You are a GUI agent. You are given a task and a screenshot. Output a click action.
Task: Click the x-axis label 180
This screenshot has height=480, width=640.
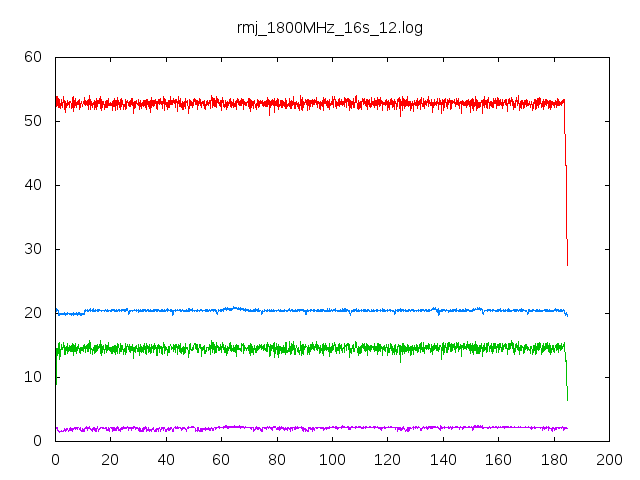click(554, 460)
